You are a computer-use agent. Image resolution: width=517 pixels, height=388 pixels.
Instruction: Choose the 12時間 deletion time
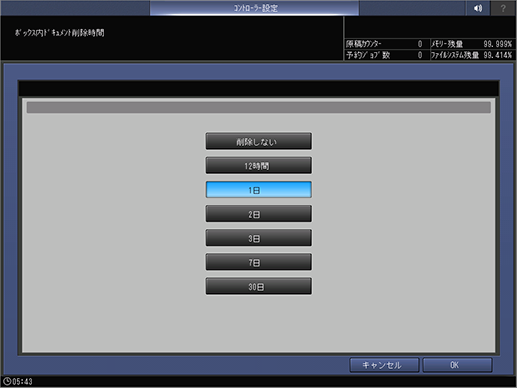tap(259, 165)
